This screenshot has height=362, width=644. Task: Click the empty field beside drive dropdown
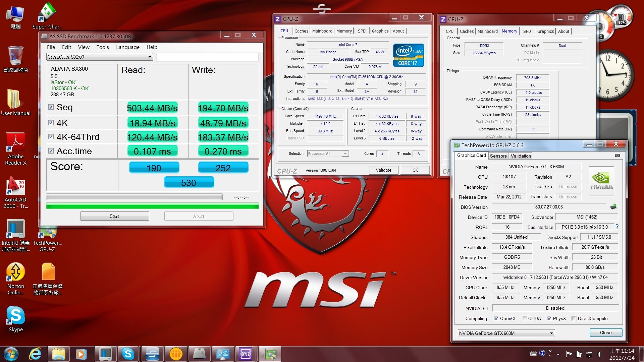tap(207, 57)
